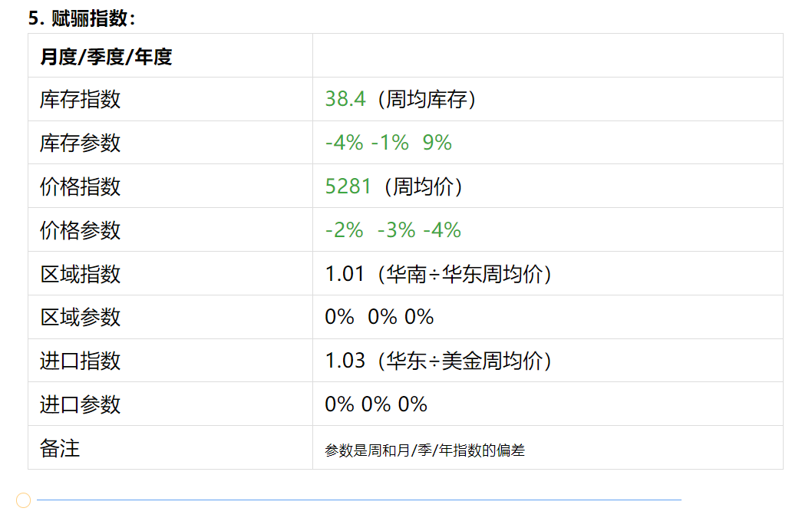Select the '价格参数' row label
The image size is (812, 518).
[x=81, y=230]
